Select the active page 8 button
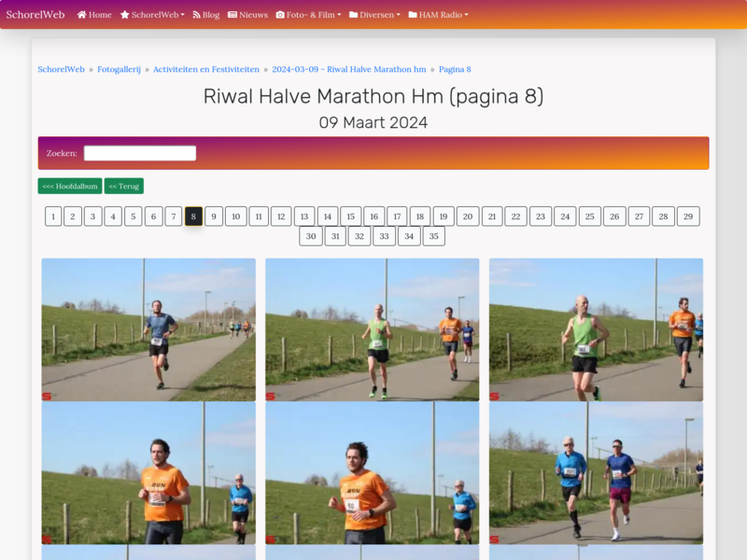This screenshot has height=560, width=747. 193,217
